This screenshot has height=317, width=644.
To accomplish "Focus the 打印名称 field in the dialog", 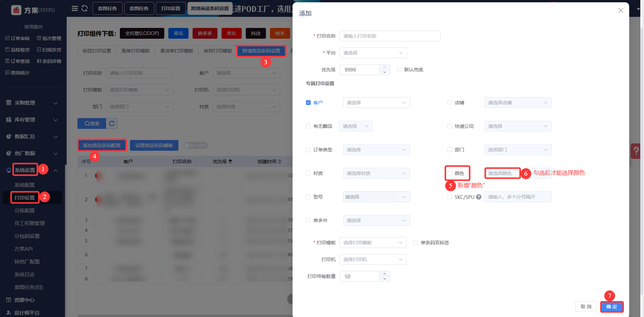I will [390, 36].
